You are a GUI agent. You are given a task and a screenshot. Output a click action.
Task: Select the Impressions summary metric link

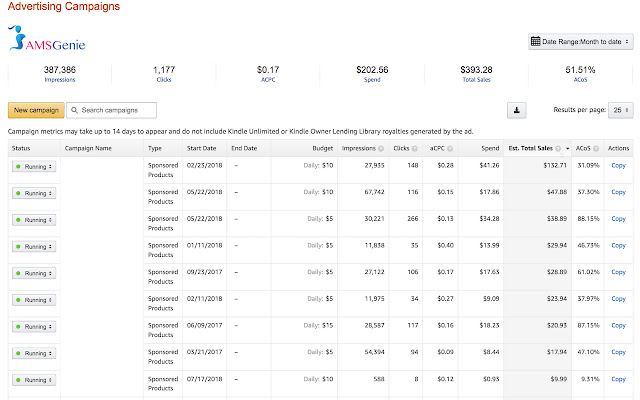click(60, 80)
